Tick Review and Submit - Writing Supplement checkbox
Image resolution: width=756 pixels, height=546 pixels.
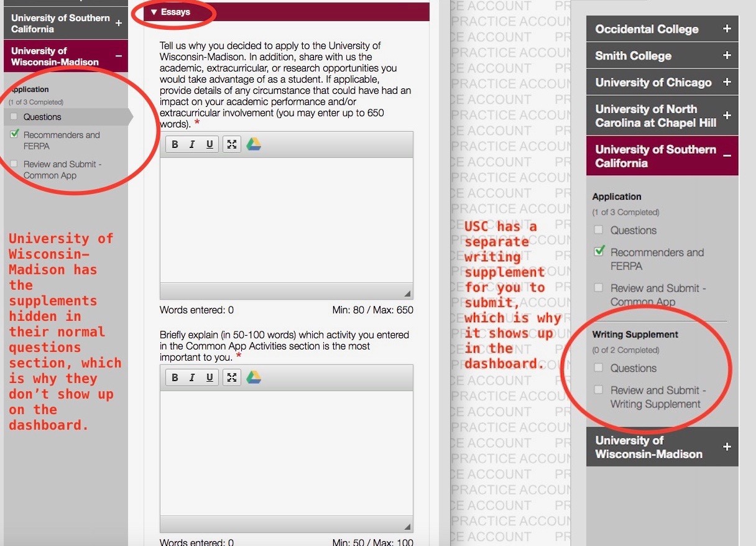(598, 390)
